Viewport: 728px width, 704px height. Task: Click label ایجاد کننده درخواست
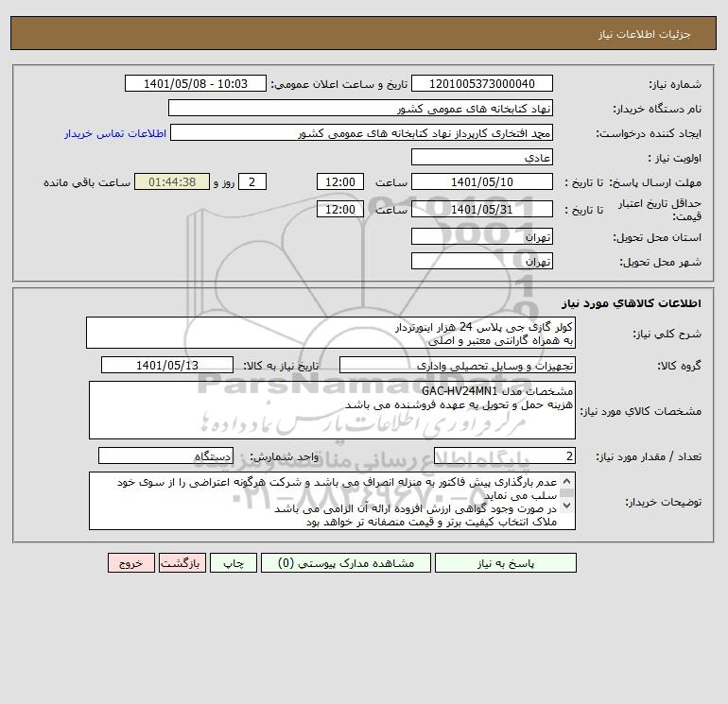(x=649, y=133)
